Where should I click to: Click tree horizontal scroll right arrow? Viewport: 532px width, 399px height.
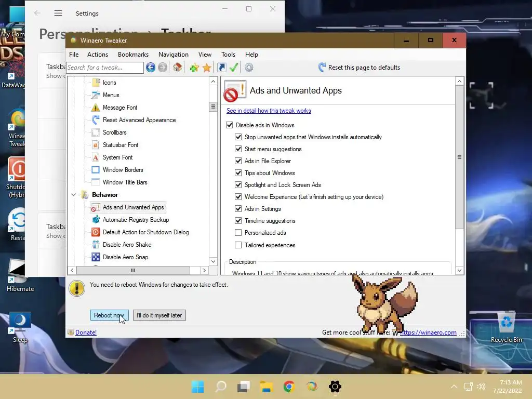pos(204,270)
